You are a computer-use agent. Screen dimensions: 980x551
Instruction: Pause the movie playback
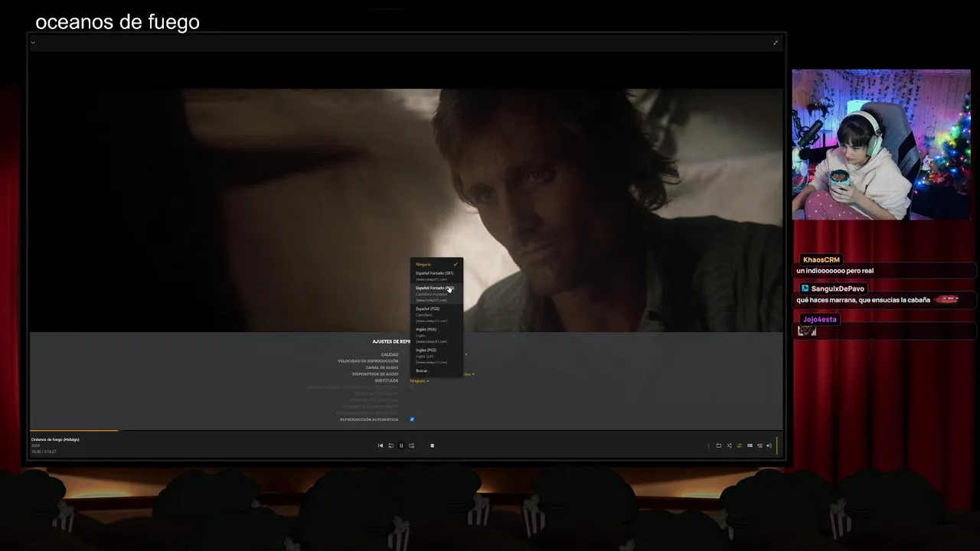(x=401, y=445)
